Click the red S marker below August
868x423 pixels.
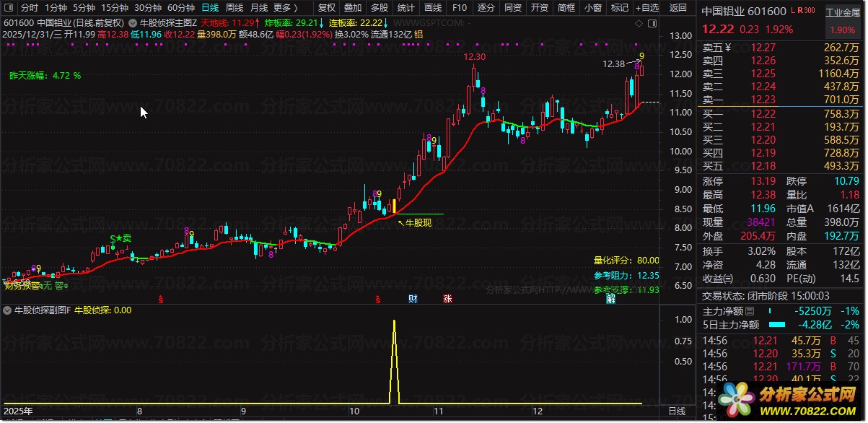click(160, 298)
